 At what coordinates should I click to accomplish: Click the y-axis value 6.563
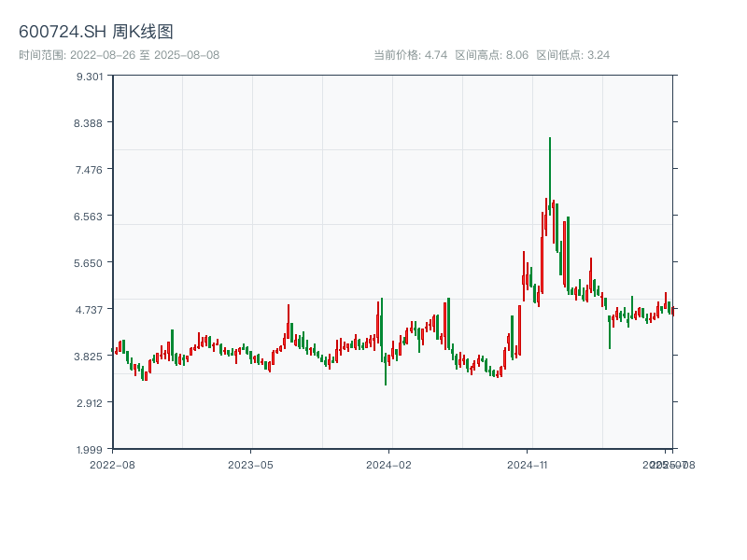88,217
